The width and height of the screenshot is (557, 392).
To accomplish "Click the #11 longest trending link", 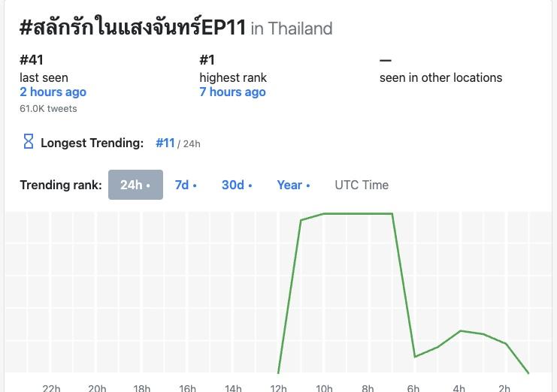I will click(165, 143).
